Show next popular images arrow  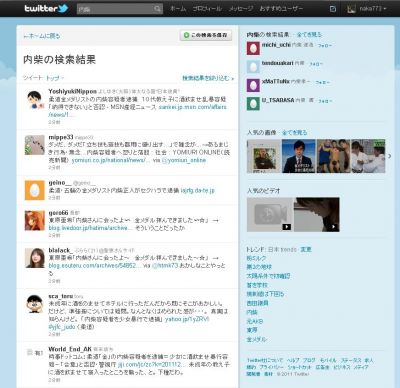389,156
